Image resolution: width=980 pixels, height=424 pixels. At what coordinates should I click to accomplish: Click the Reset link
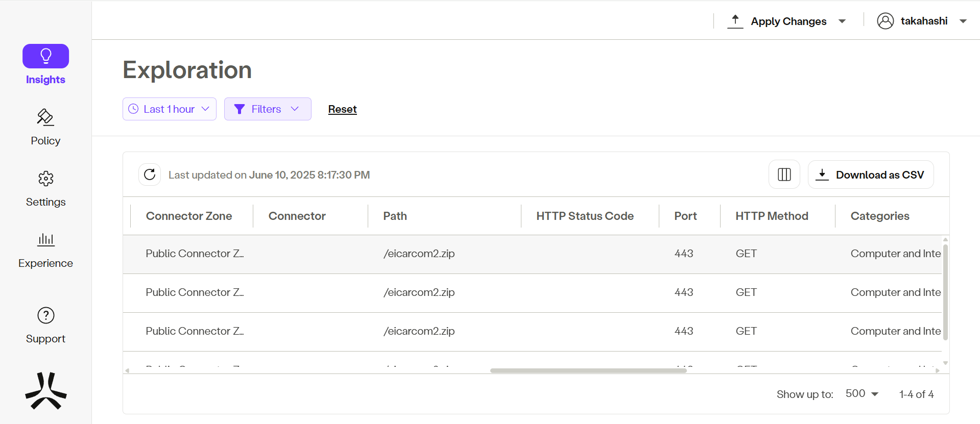tap(342, 109)
